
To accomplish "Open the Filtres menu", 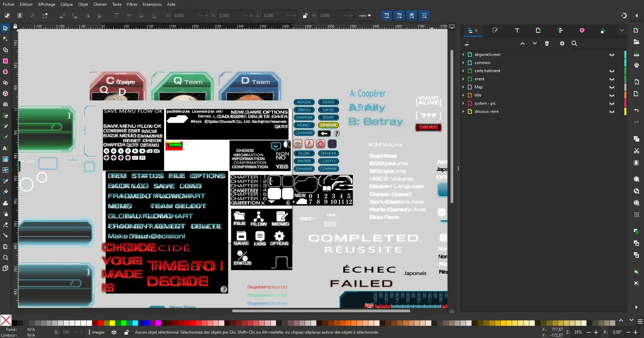I will pos(132,4).
